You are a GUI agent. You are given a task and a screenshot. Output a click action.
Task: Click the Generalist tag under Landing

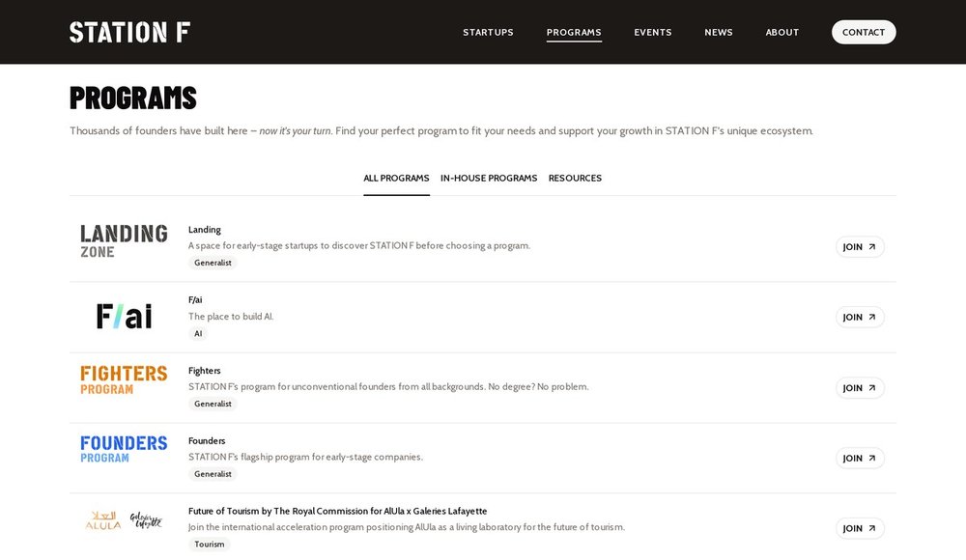click(x=213, y=263)
